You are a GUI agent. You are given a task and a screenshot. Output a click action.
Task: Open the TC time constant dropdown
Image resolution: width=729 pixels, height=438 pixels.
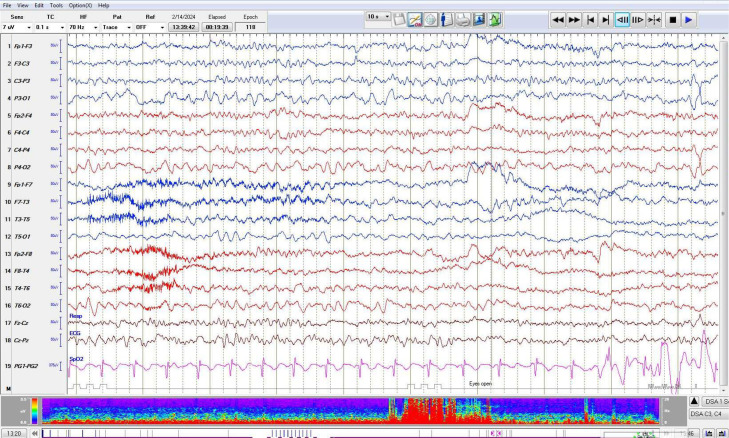pos(50,27)
